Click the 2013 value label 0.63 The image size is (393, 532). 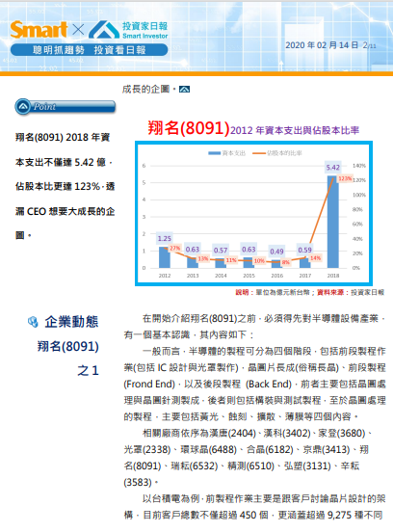point(193,250)
